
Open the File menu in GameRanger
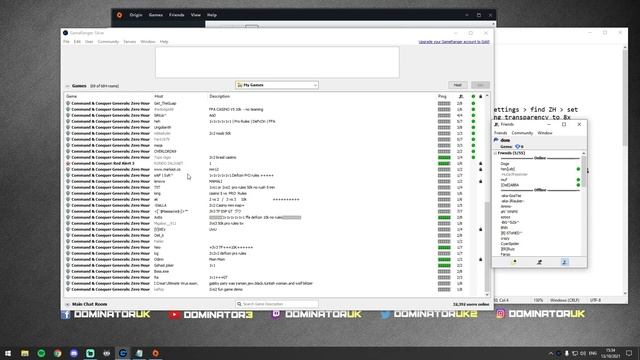click(x=66, y=42)
